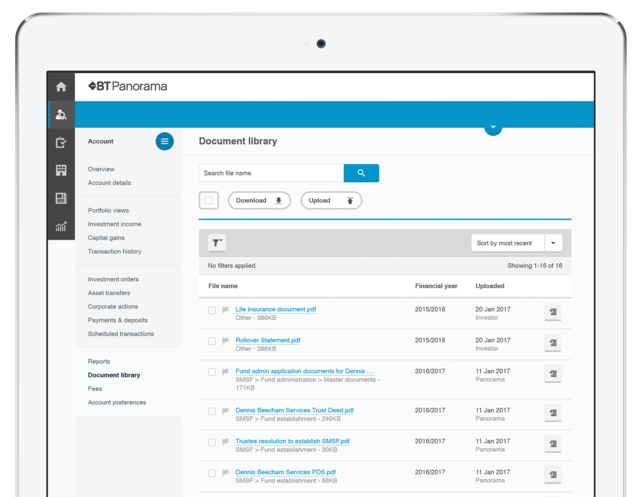Open Account details menu item
Viewport: 640px width, 497px height.
pos(109,183)
